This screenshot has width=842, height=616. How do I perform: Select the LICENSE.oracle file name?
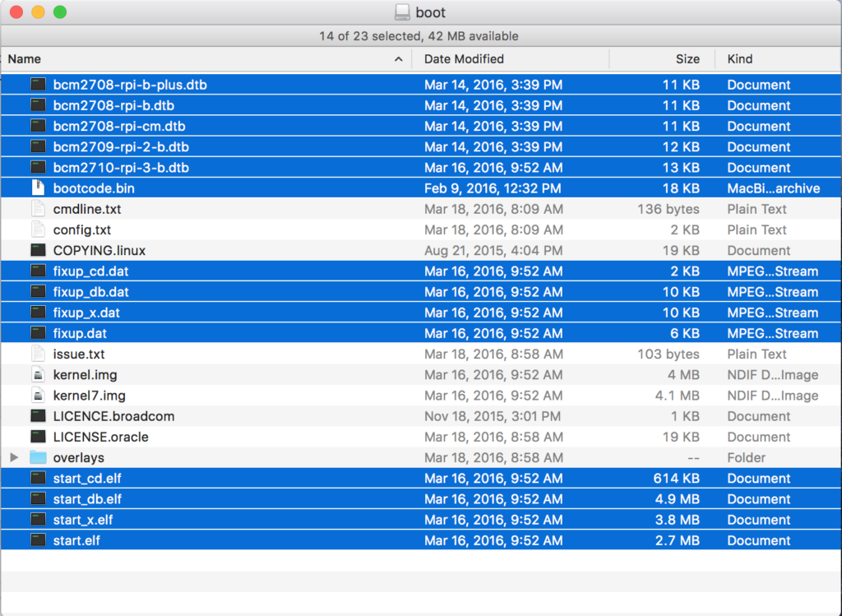coord(101,437)
